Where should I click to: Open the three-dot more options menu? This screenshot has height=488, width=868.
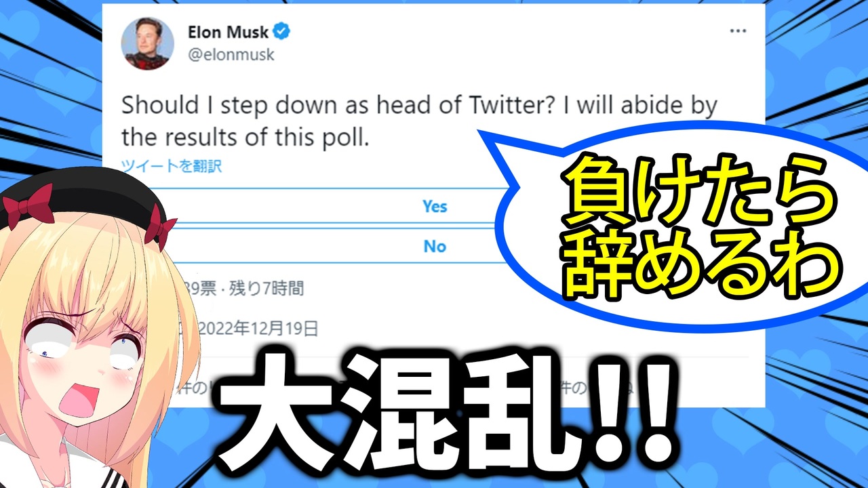pyautogui.click(x=738, y=31)
